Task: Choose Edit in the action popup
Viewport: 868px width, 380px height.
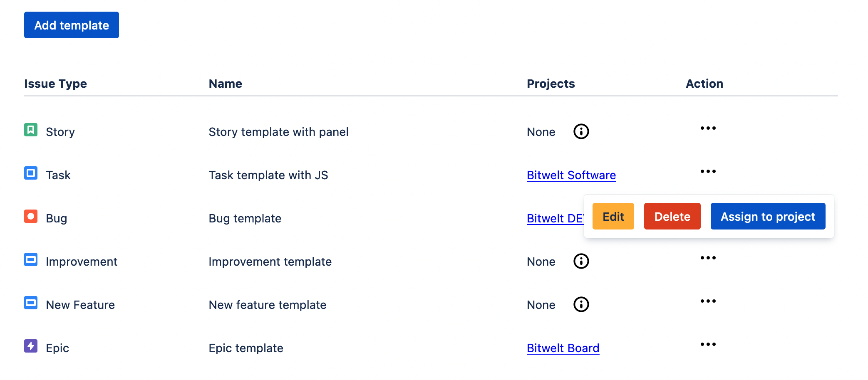Action: pos(613,217)
